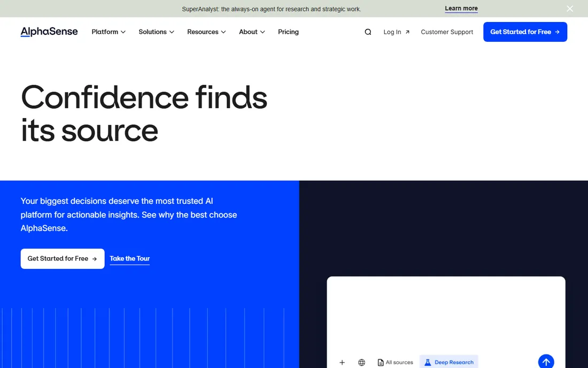Click the prompt input area in the demo card
Screen dimensions: 588x368
click(x=446, y=315)
